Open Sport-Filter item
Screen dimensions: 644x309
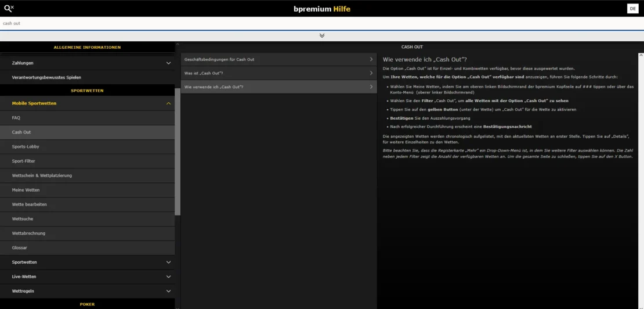[x=87, y=161]
